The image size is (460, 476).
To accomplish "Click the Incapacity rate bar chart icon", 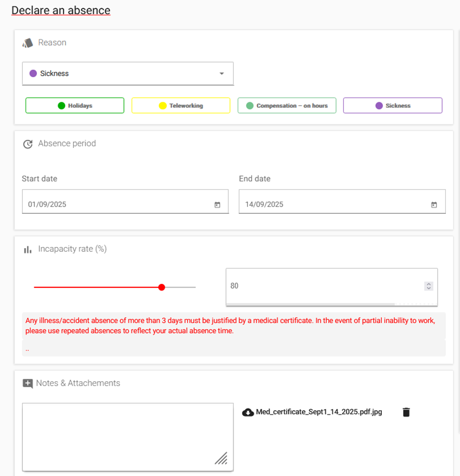I will [x=28, y=250].
